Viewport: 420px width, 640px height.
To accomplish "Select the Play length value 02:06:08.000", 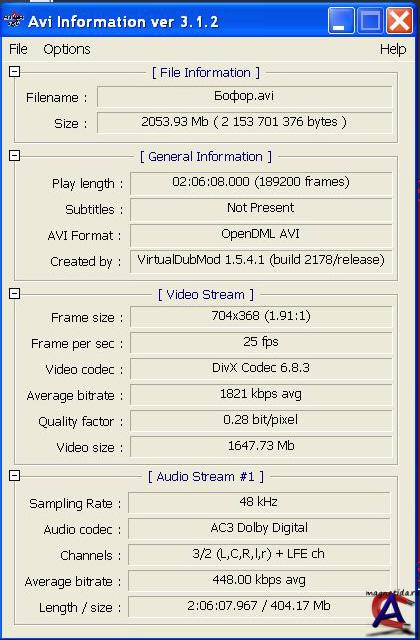I will (261, 182).
